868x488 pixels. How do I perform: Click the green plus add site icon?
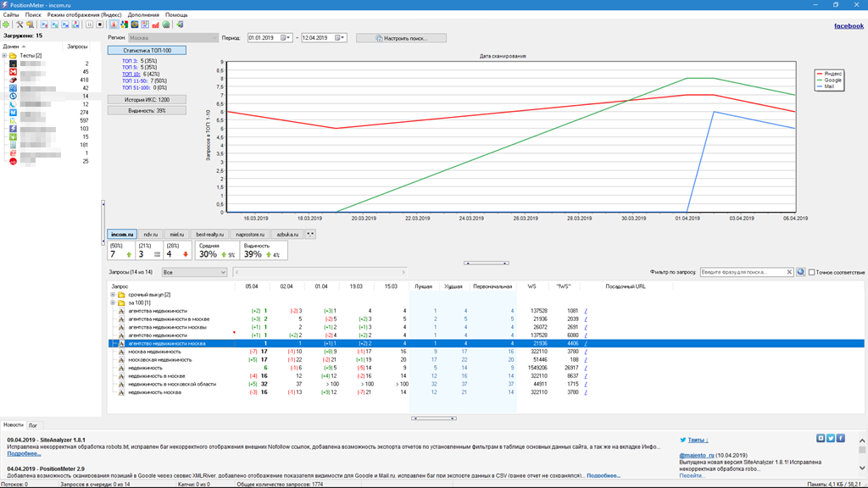pos(7,25)
